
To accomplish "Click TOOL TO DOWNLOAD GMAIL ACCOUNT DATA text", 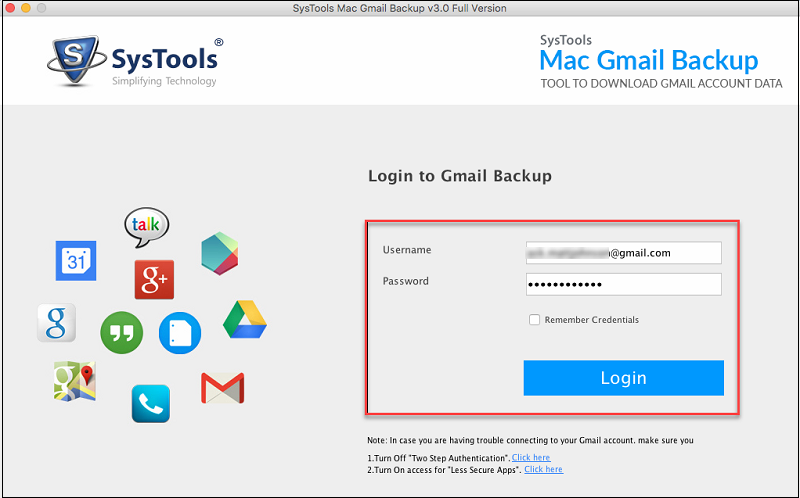I will tap(661, 84).
